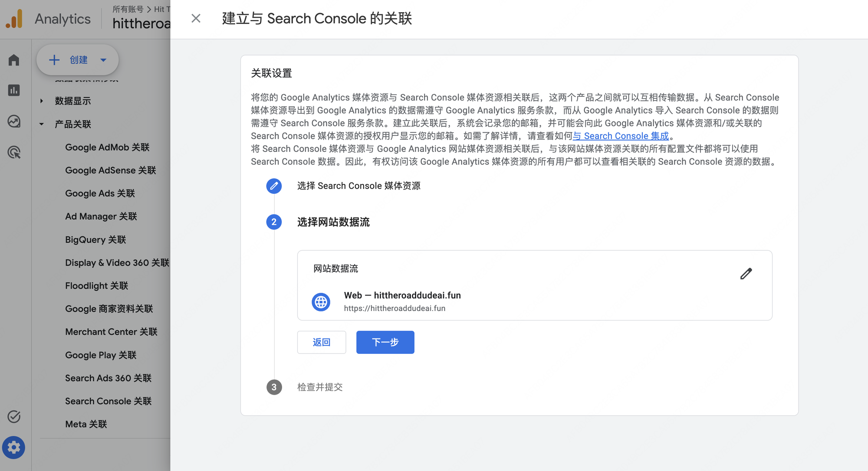Screen dimensions: 868x471
Task: Collapse the 产品关联 section
Action: 42,124
